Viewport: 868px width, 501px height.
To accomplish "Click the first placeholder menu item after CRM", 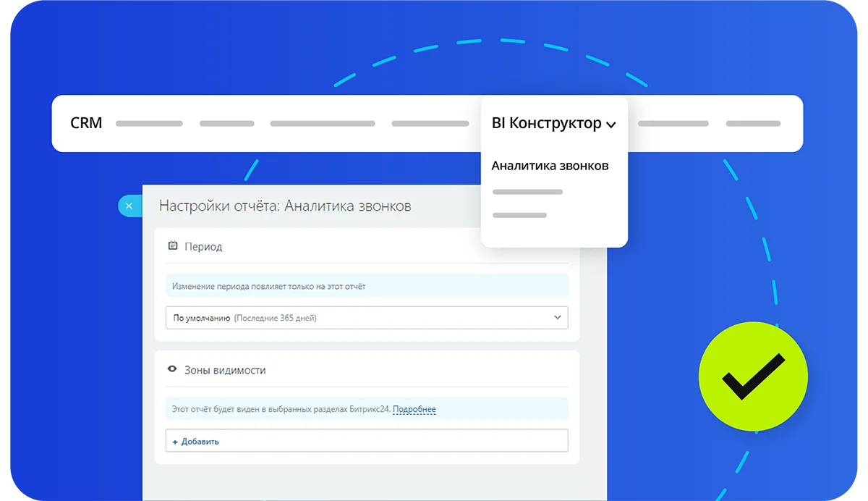I will (x=149, y=123).
